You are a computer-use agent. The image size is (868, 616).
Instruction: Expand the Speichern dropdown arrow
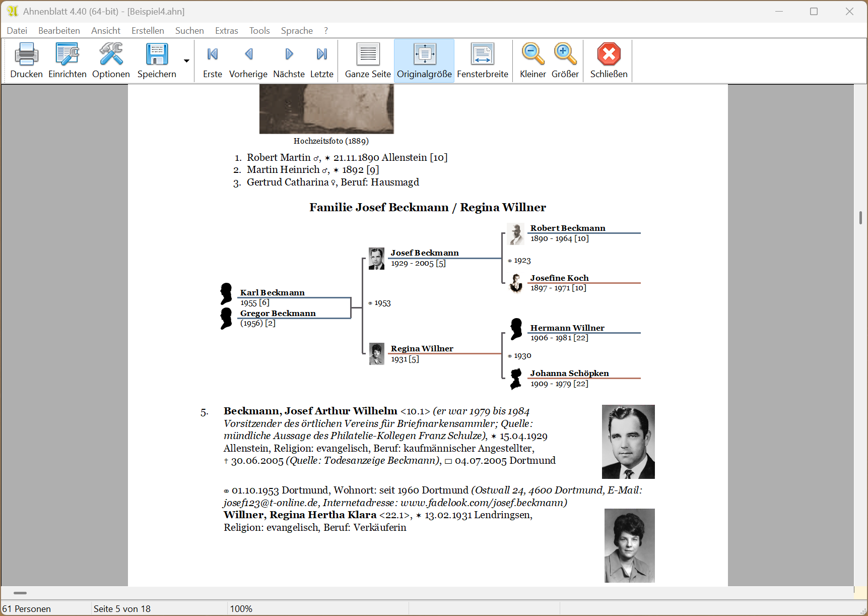coord(186,61)
